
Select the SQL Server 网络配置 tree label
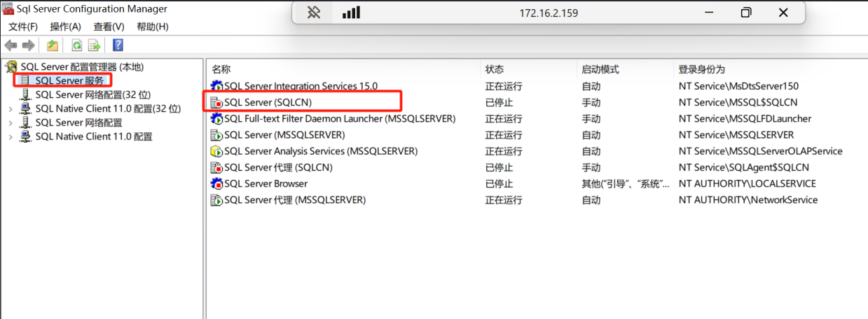coord(78,123)
